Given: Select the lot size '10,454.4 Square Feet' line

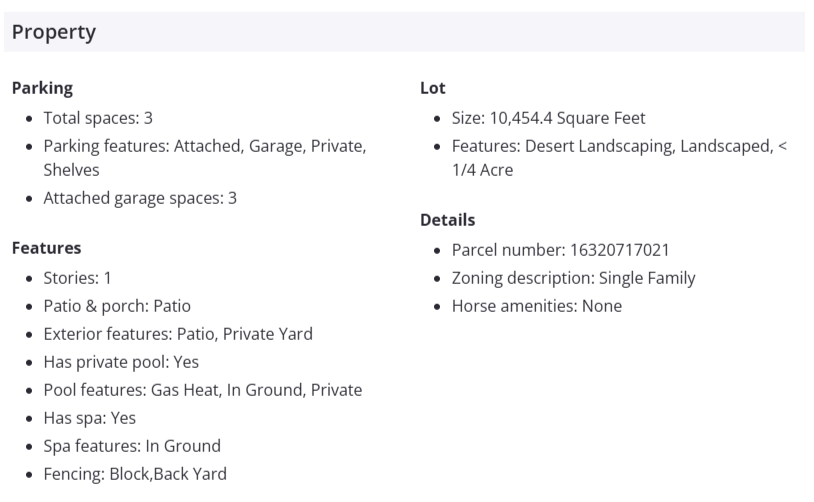Looking at the screenshot, I should coord(548,118).
